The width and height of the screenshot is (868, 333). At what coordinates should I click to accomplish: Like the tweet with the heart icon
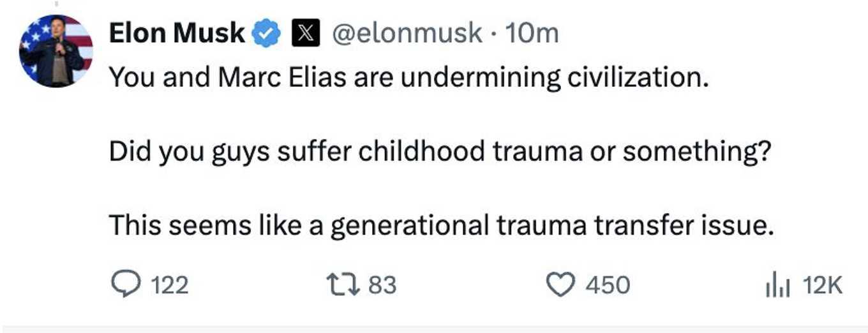(x=561, y=285)
